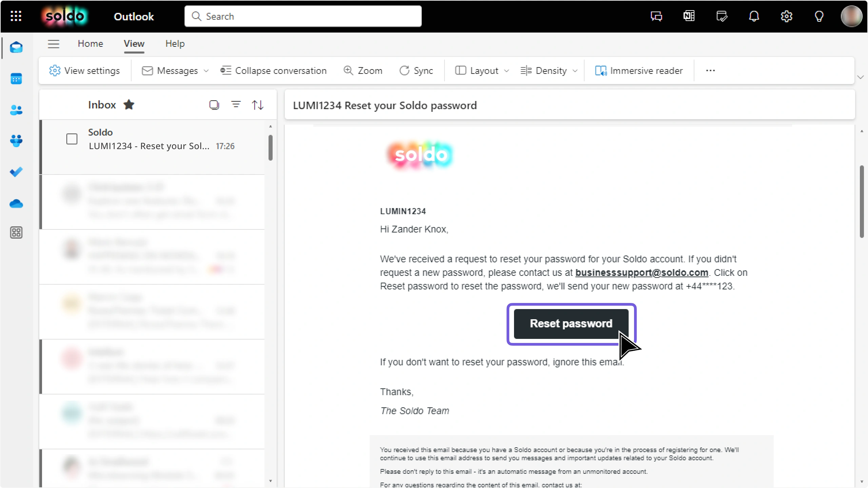Switch to the Home tab
Viewport: 868px width, 488px height.
click(x=90, y=43)
